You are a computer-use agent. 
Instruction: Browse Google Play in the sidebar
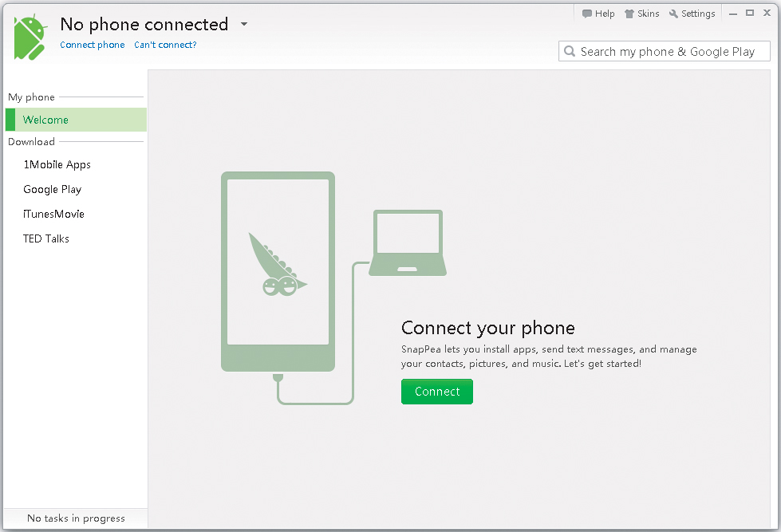point(52,189)
